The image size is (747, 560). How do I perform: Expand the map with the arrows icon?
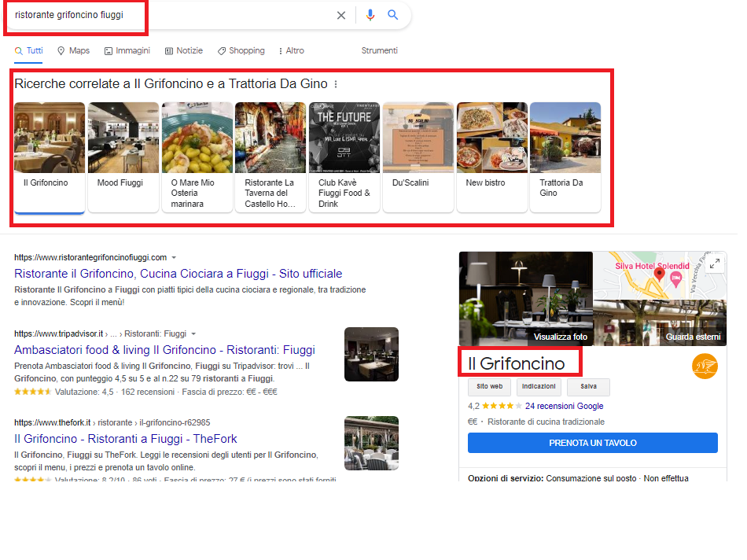(715, 263)
